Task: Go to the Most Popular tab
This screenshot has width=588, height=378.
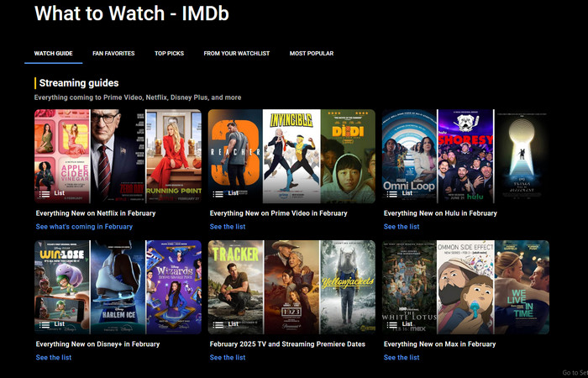Action: coord(312,53)
